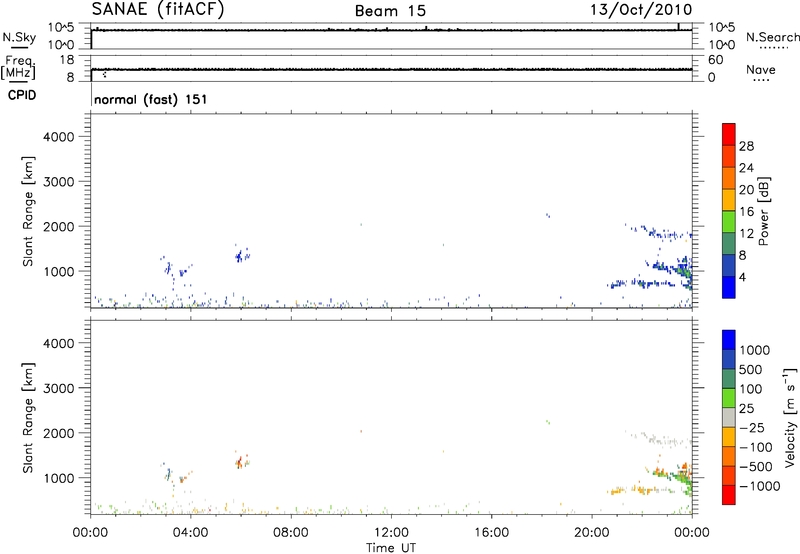Select the yellow 16–20 dB Power colorbar segment
Screen dimensions: 800x554
coord(729,199)
